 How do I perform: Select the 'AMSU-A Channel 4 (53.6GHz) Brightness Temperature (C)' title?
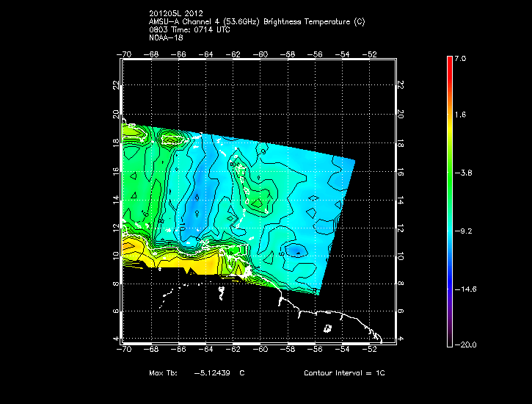click(x=257, y=22)
